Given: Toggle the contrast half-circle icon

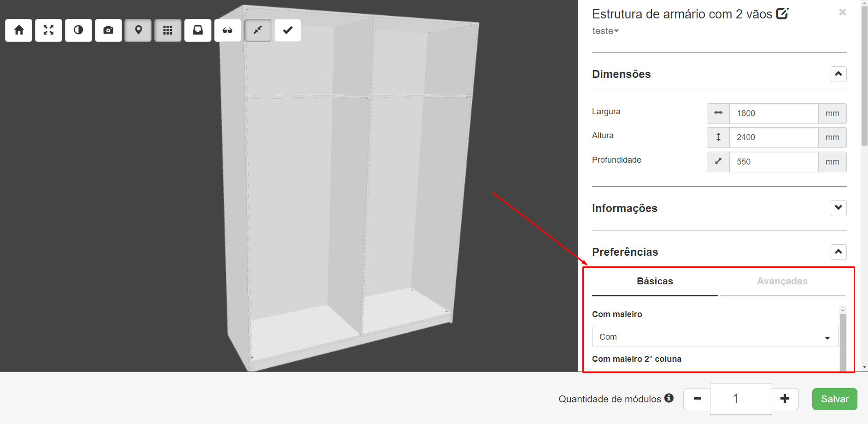Looking at the screenshot, I should [78, 30].
